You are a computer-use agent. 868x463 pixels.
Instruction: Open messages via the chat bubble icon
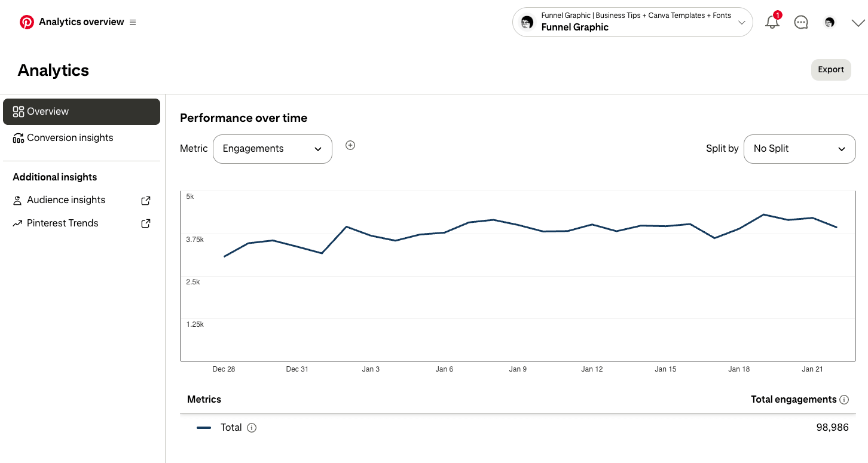(801, 22)
